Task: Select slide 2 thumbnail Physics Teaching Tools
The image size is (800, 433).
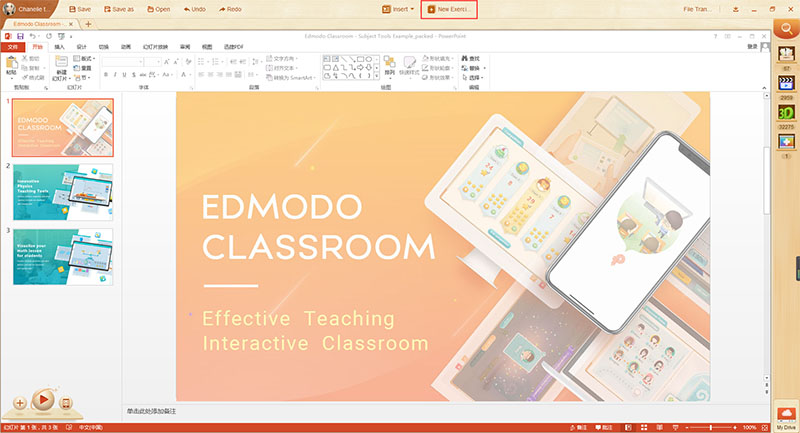Action: (x=63, y=192)
